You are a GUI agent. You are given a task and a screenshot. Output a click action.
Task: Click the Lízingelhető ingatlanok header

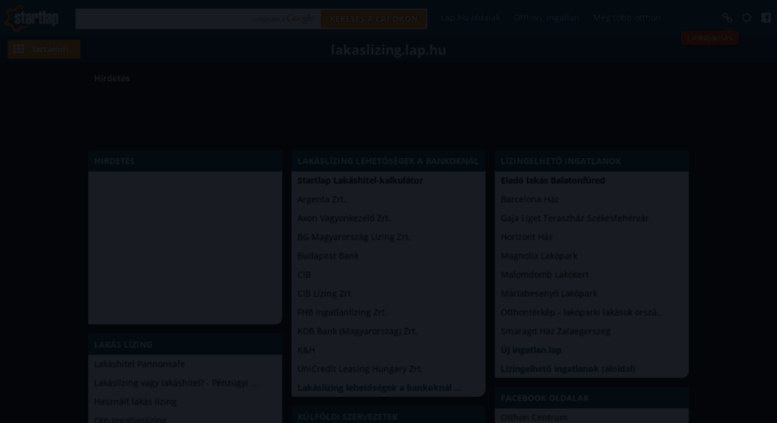coord(592,161)
